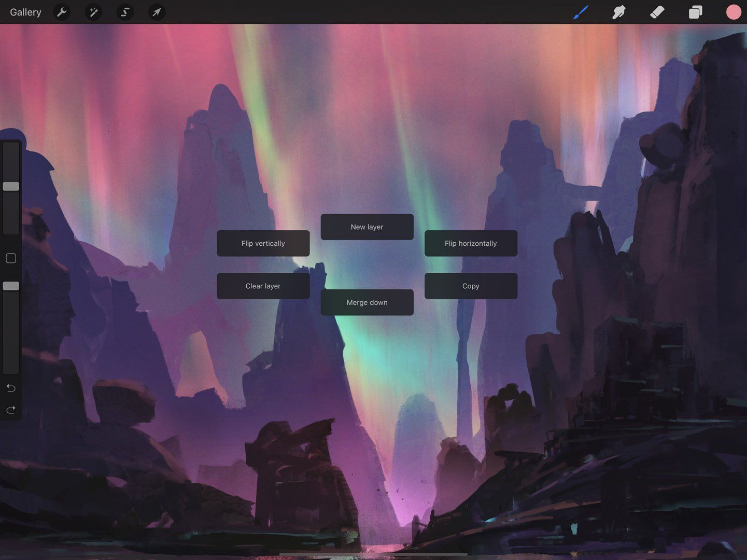Choose Flip vertically from QuickMenu

point(263,243)
